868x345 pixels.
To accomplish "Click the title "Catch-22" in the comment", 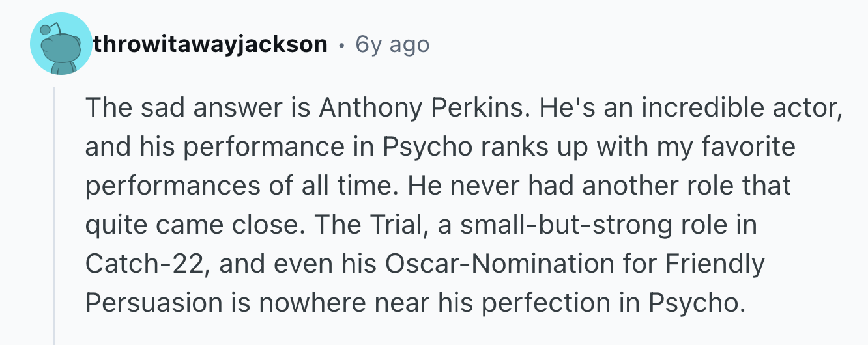I will point(142,264).
